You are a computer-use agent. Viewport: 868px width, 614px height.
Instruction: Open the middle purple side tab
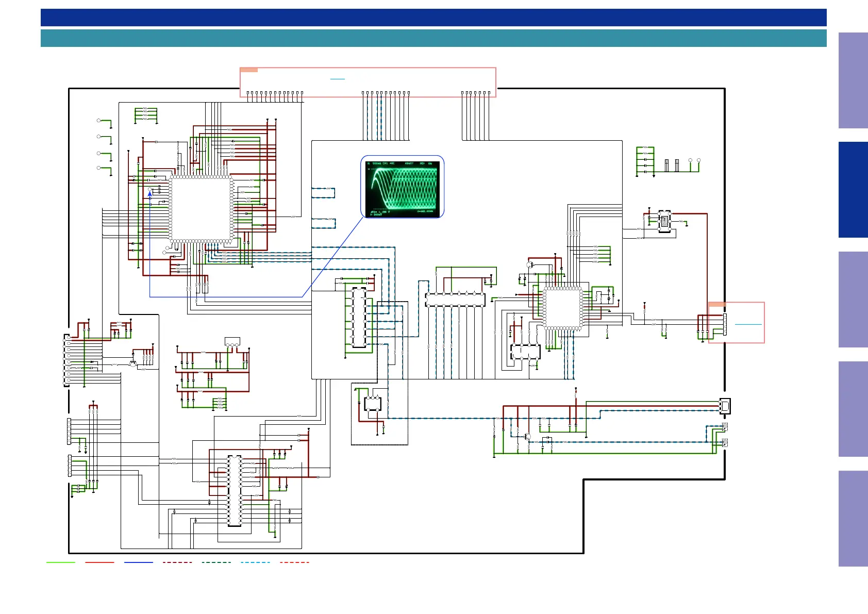853,300
